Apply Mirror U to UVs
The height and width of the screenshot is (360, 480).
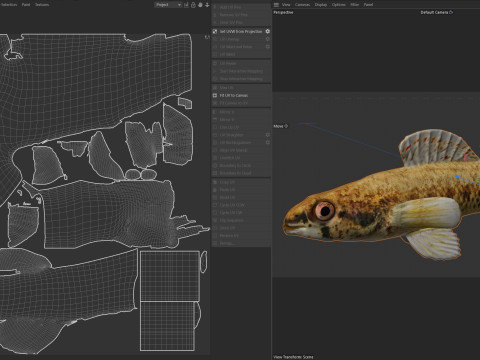[227, 112]
